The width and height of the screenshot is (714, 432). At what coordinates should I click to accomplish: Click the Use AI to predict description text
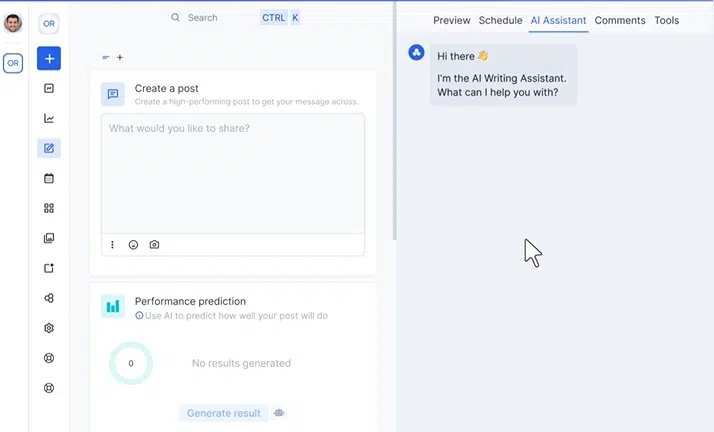click(236, 315)
